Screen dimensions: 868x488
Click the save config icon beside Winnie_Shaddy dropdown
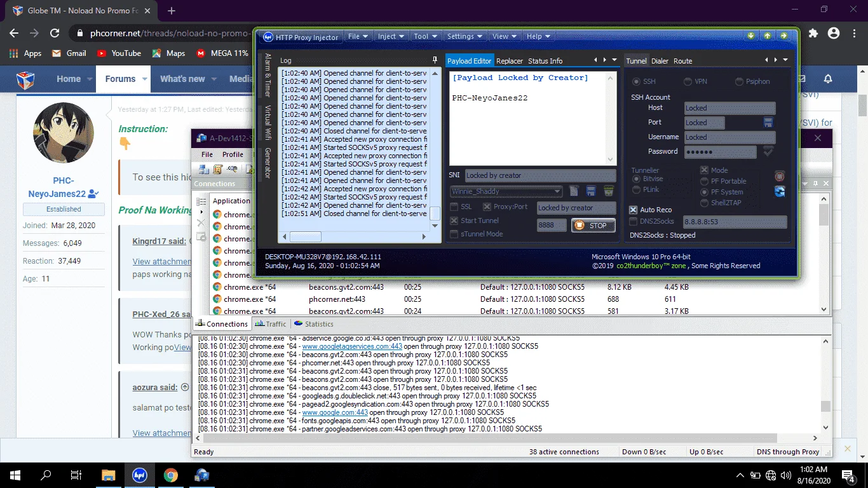point(591,191)
